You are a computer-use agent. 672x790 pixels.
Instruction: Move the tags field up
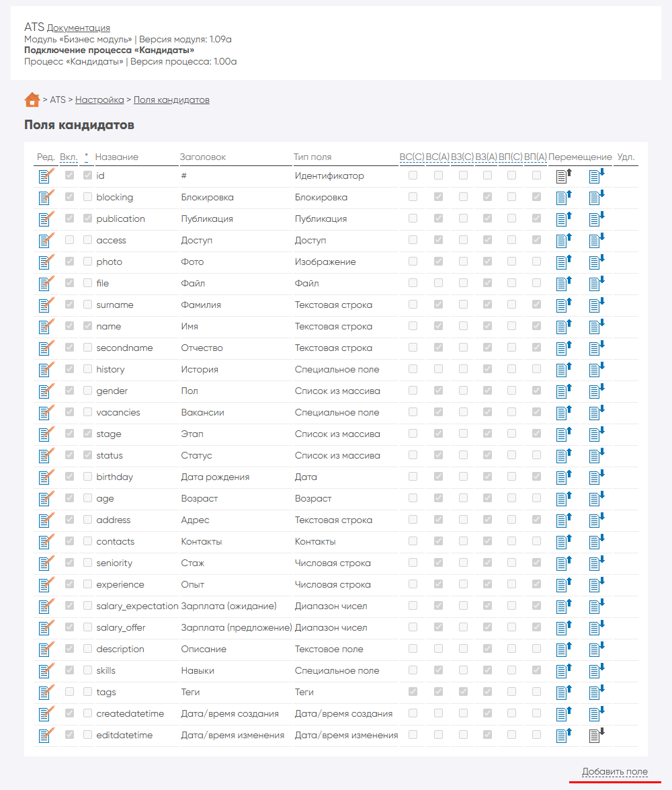coord(563,693)
